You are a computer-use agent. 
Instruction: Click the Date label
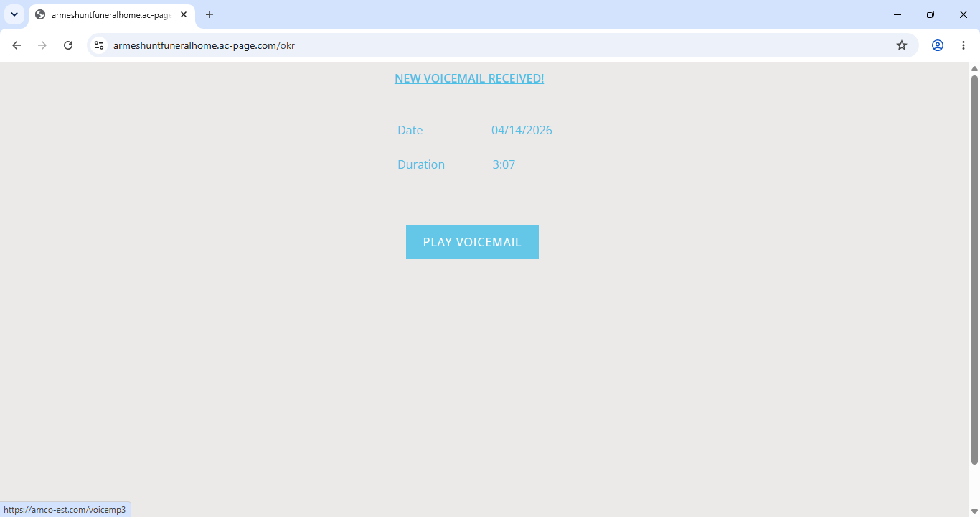click(x=410, y=130)
